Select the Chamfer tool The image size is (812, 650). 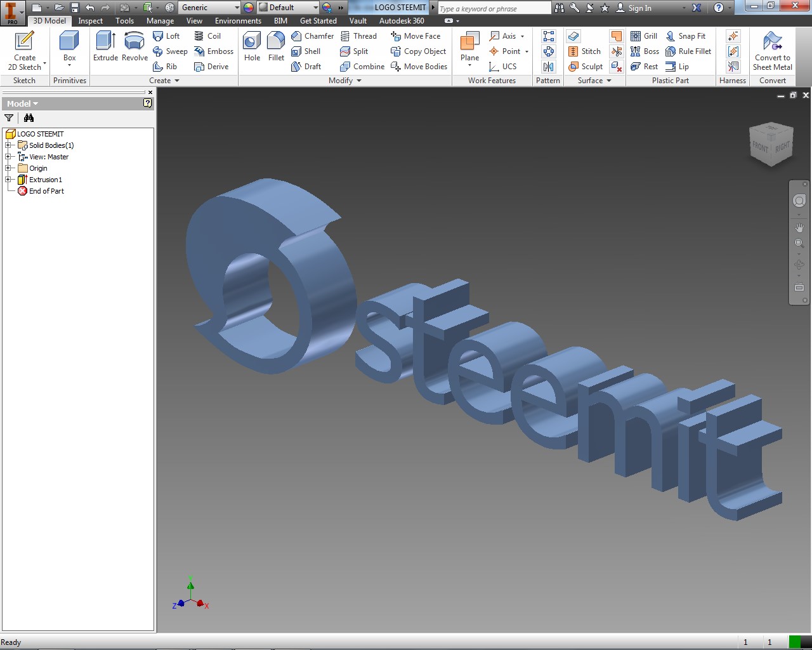(312, 36)
